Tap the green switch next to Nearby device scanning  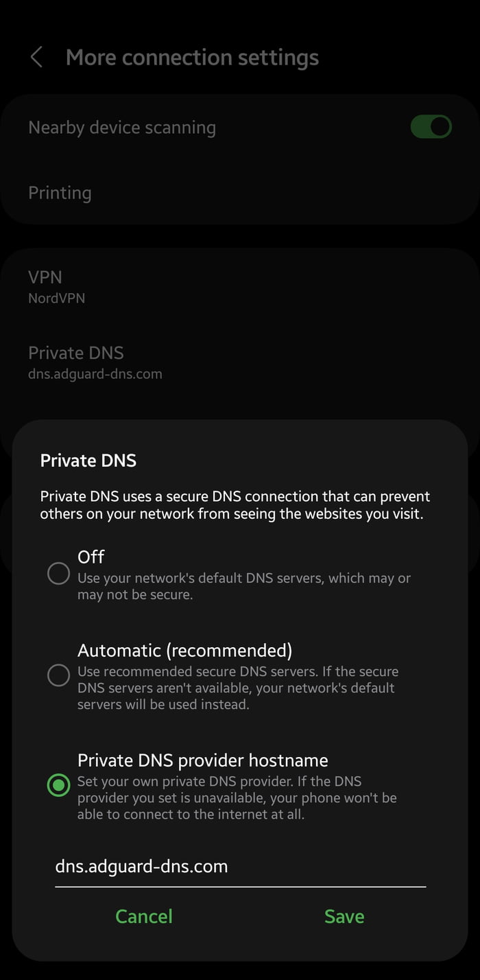(431, 127)
